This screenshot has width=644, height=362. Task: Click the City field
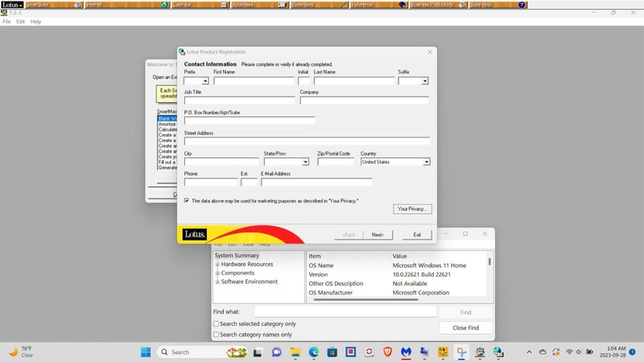(x=221, y=162)
